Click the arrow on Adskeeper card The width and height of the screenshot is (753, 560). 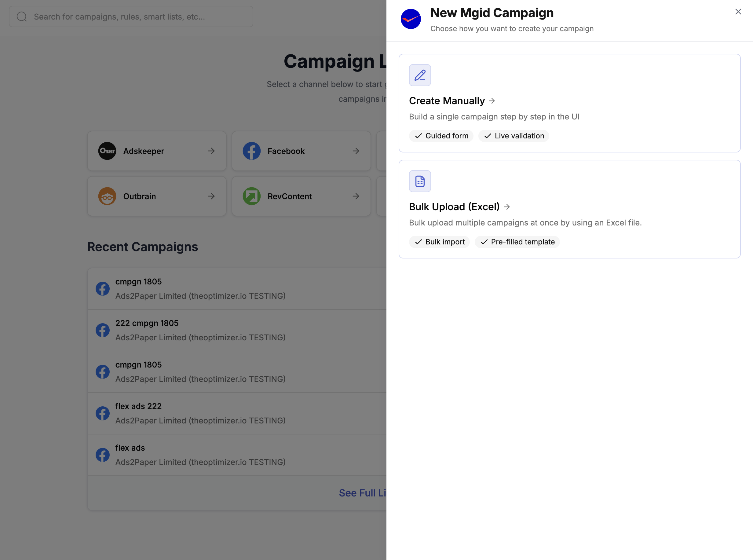(x=211, y=151)
